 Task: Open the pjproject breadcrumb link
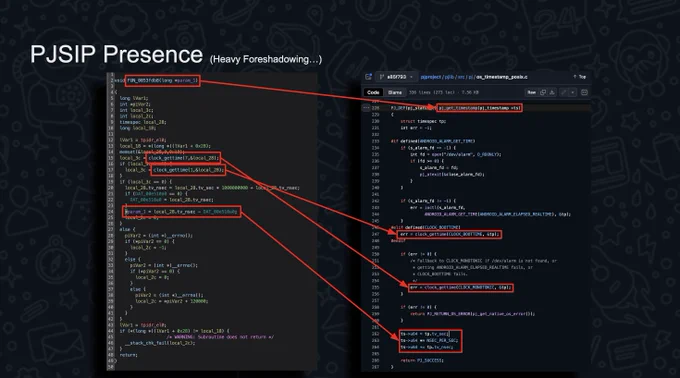pos(431,77)
